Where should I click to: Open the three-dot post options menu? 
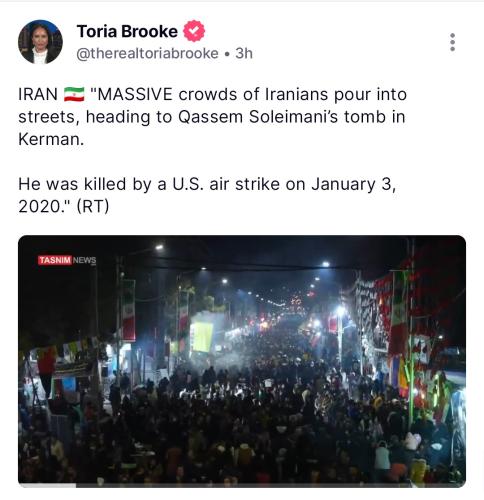pyautogui.click(x=452, y=42)
